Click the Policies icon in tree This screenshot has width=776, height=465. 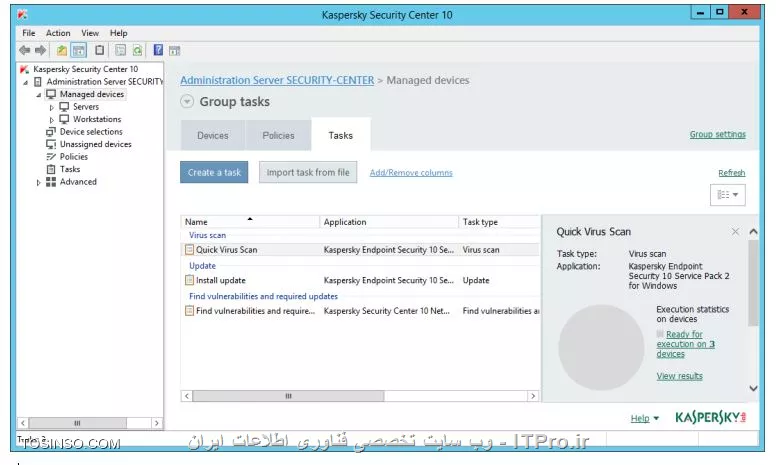coord(50,156)
